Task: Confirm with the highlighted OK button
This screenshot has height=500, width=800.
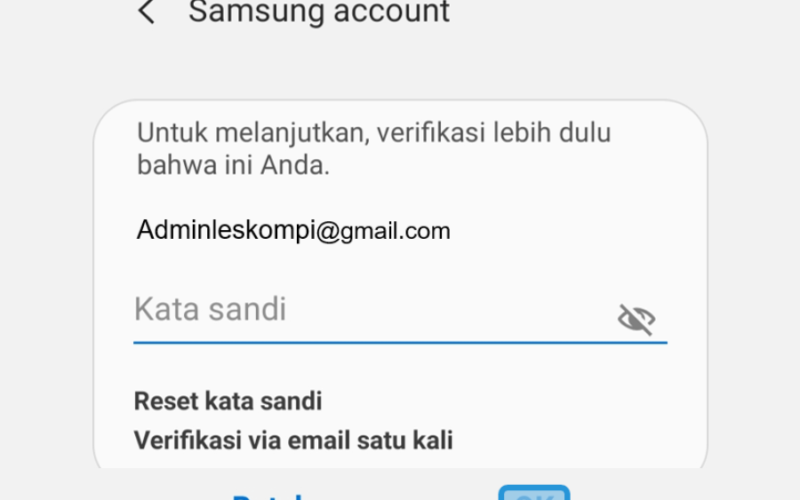Action: (x=534, y=493)
